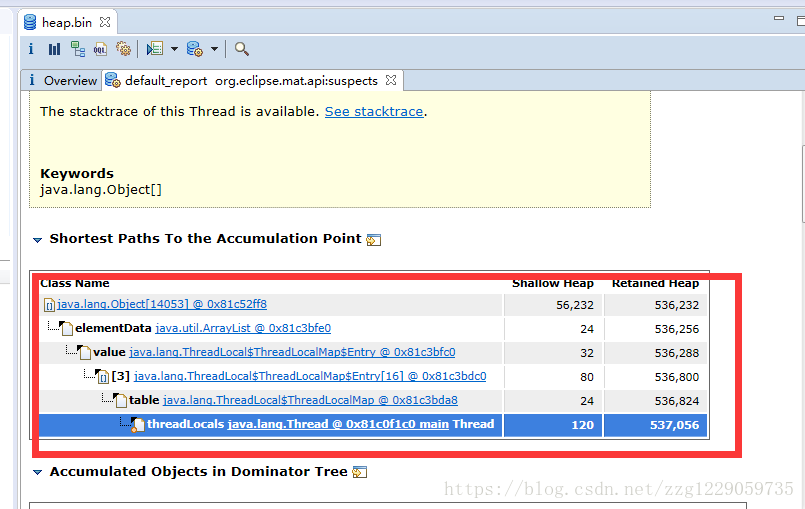
Task: Click the magnifier Find Object icon
Action: (x=241, y=49)
